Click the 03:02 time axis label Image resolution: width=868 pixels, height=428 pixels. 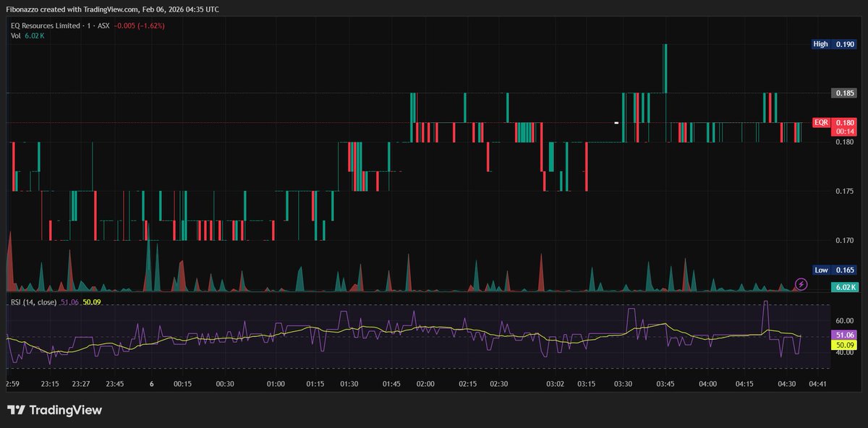click(556, 384)
